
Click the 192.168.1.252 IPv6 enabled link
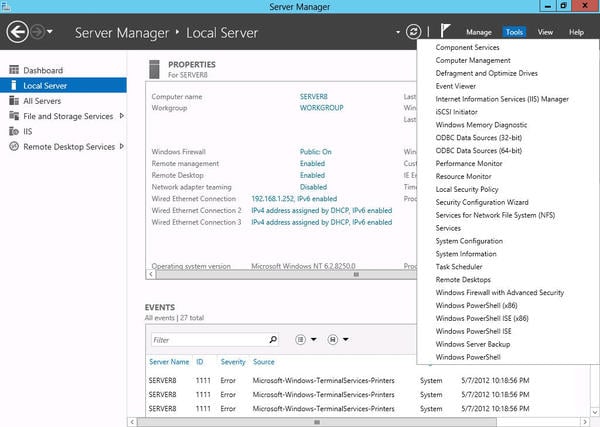coord(294,199)
